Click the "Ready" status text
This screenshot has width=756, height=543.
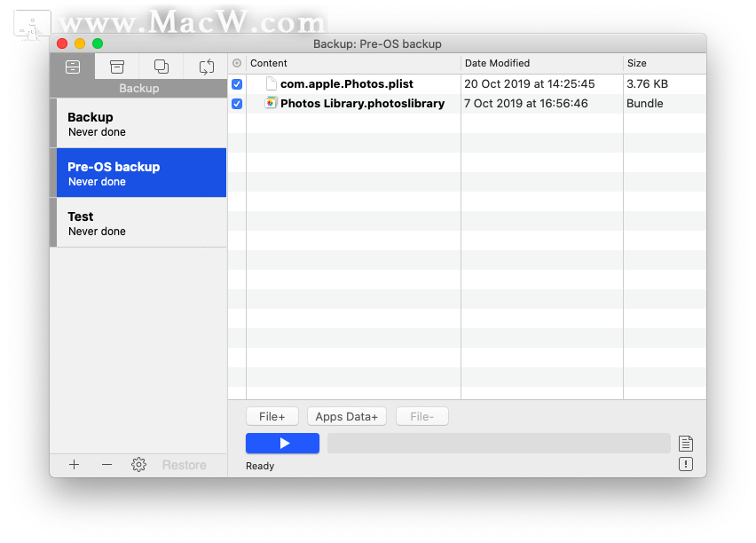260,467
